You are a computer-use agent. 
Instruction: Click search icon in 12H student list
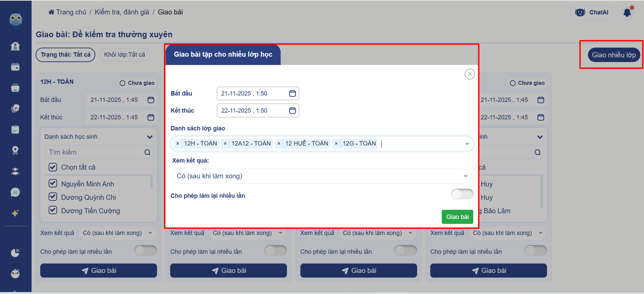pyautogui.click(x=147, y=153)
